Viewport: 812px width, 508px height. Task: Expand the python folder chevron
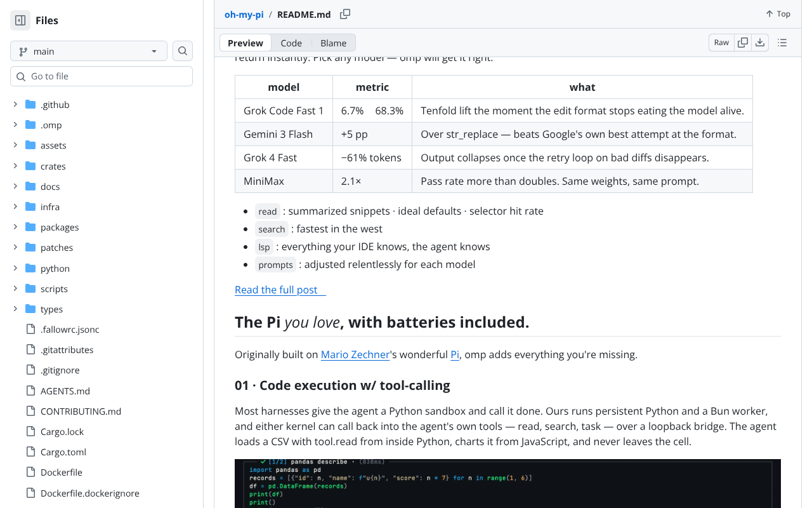coord(15,268)
